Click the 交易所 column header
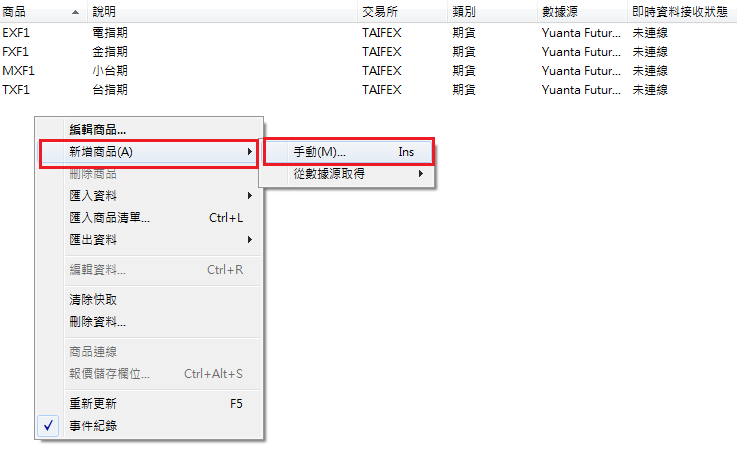The width and height of the screenshot is (748, 456). 402,11
